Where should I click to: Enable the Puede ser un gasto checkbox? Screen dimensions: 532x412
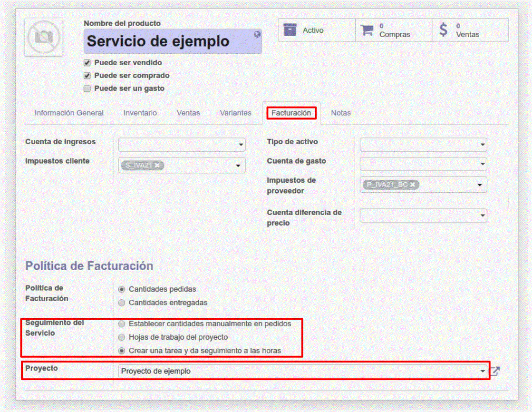click(87, 88)
